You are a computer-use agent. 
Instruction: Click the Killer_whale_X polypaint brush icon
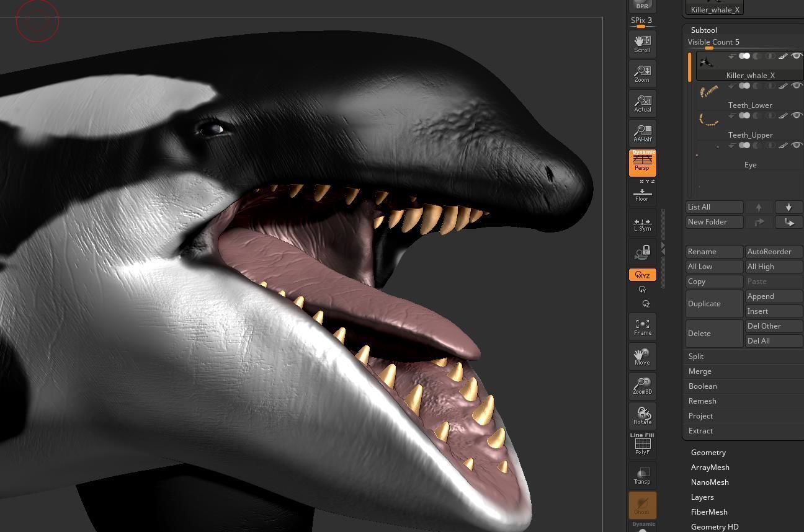[783, 56]
